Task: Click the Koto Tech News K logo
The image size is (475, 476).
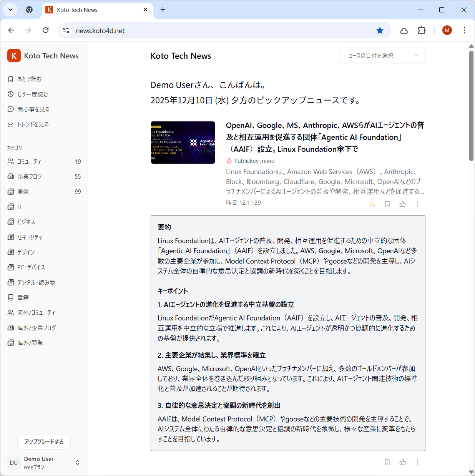Action: pyautogui.click(x=14, y=56)
